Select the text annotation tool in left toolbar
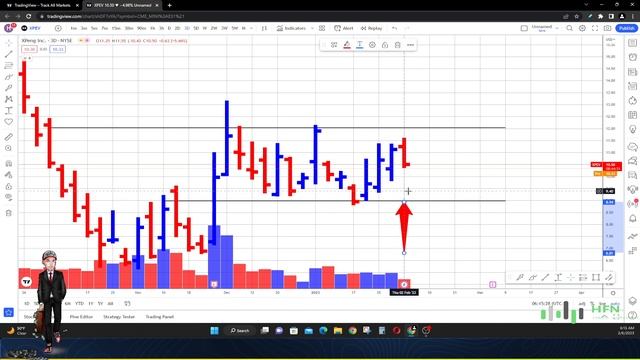Viewport: 640px width, 360px height. tap(9, 111)
